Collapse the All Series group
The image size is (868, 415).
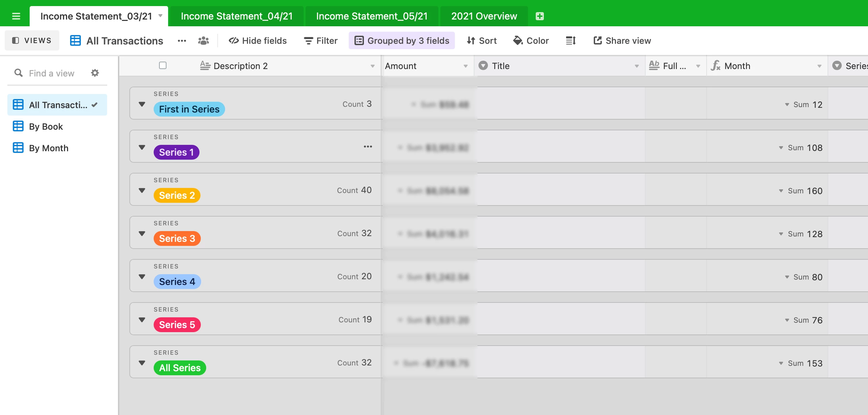142,363
